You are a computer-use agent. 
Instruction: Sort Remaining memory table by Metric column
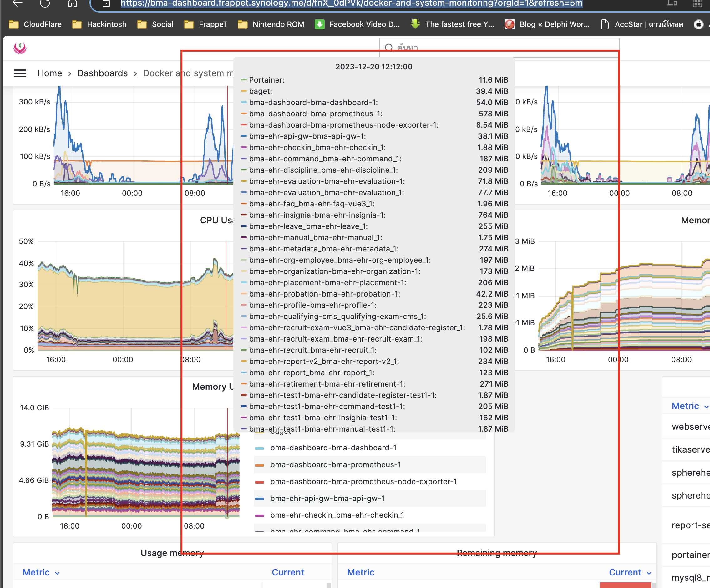point(360,572)
